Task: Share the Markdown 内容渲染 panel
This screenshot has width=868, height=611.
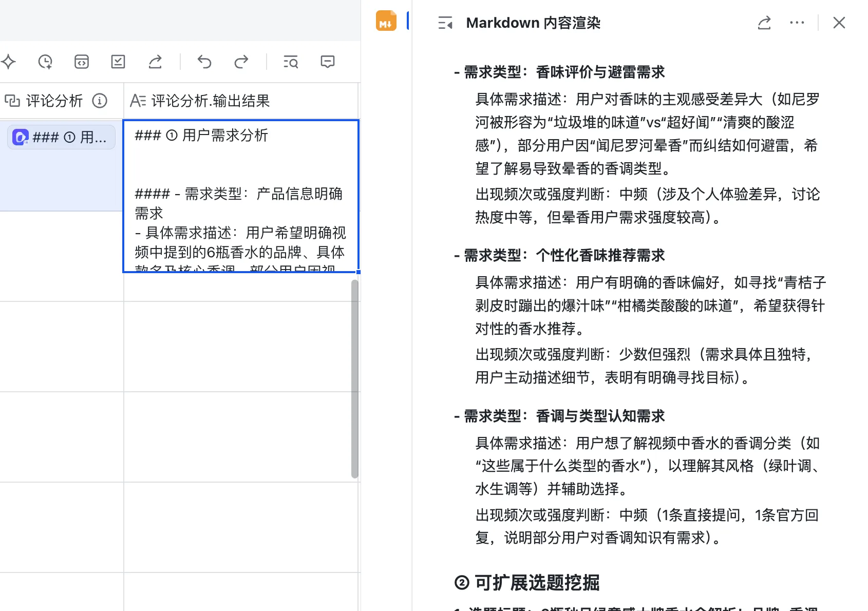Action: 764,23
